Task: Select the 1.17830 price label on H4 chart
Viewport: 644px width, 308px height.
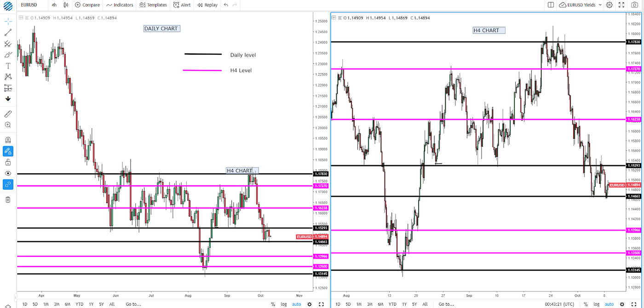Action: (634, 42)
